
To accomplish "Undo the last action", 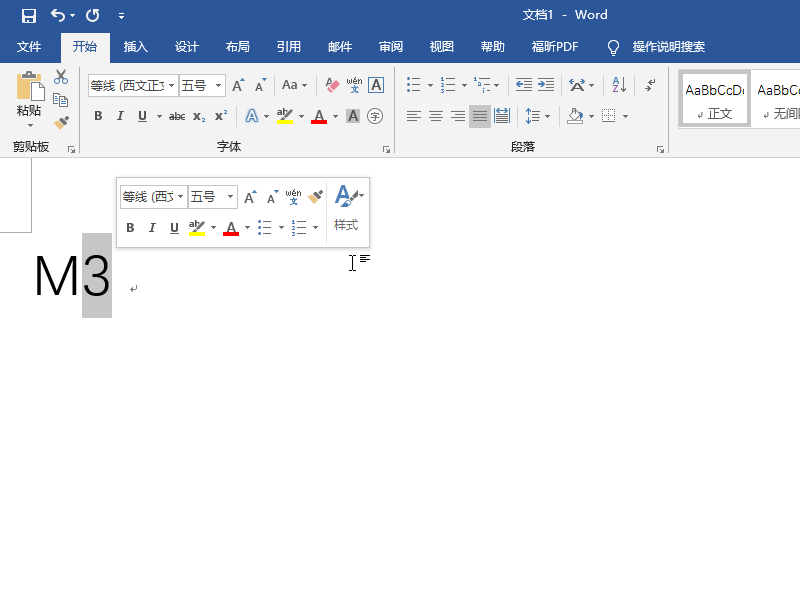I will [58, 16].
